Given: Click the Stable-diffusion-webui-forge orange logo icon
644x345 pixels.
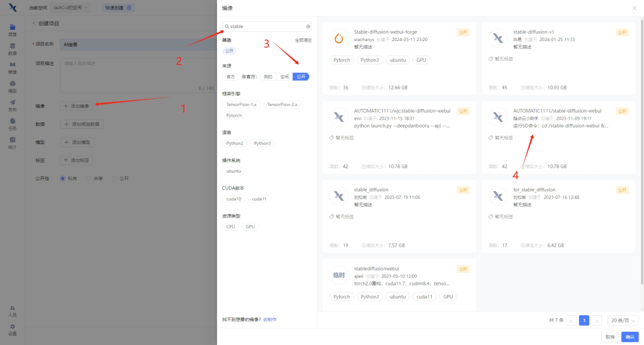Looking at the screenshot, I should pyautogui.click(x=339, y=38).
